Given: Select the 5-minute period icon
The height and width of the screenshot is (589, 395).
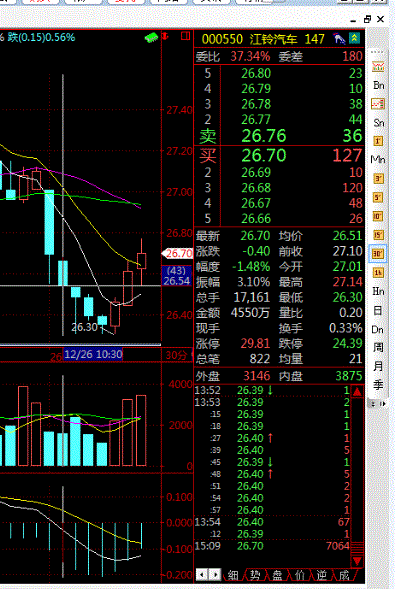Looking at the screenshot, I should point(378,197).
